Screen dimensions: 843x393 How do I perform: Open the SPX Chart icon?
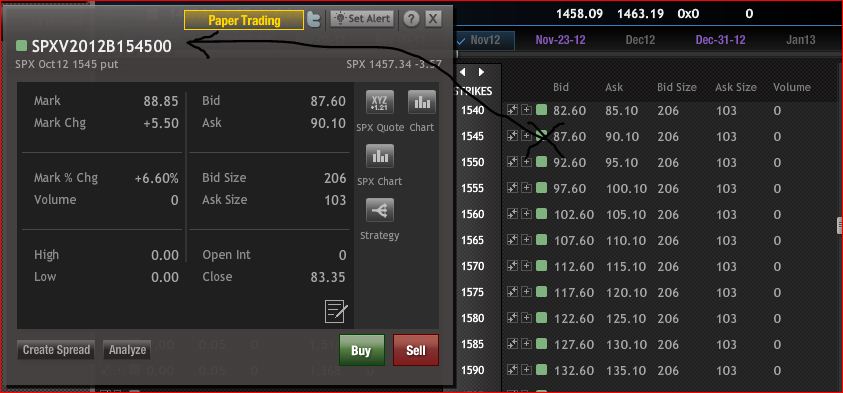tap(380, 156)
